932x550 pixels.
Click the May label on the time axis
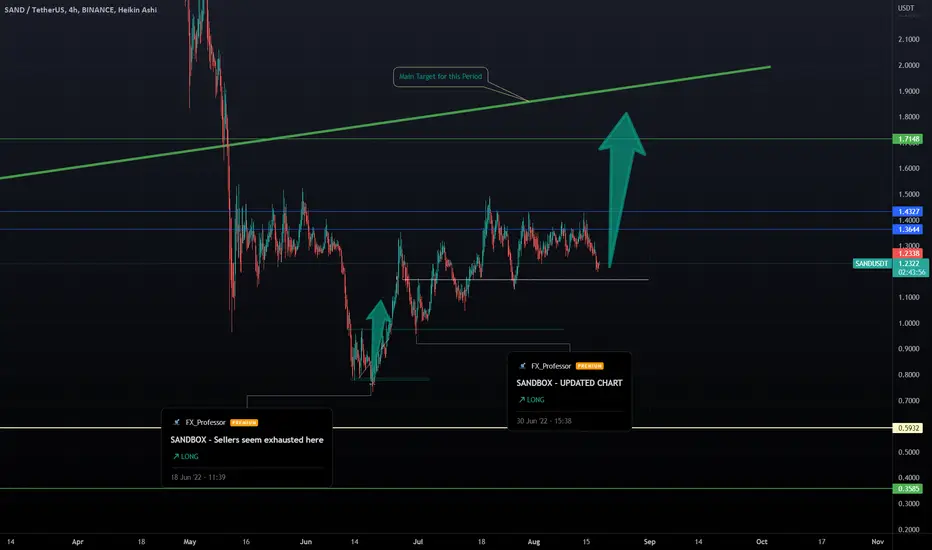190,542
